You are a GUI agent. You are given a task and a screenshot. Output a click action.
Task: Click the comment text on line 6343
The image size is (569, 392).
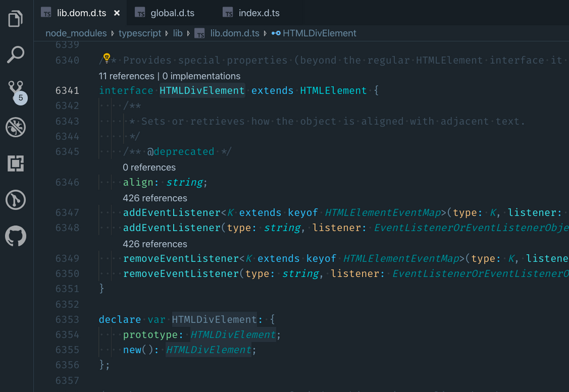tap(327, 121)
